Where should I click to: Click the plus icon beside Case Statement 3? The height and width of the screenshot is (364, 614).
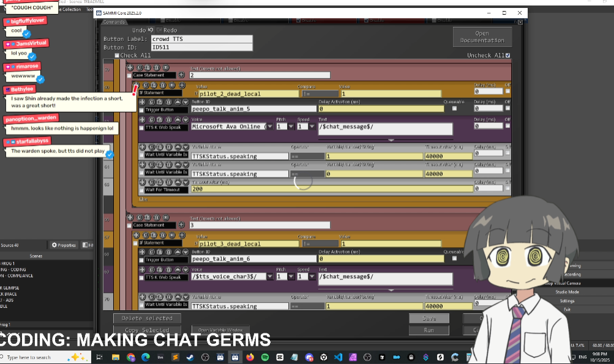[181, 225]
